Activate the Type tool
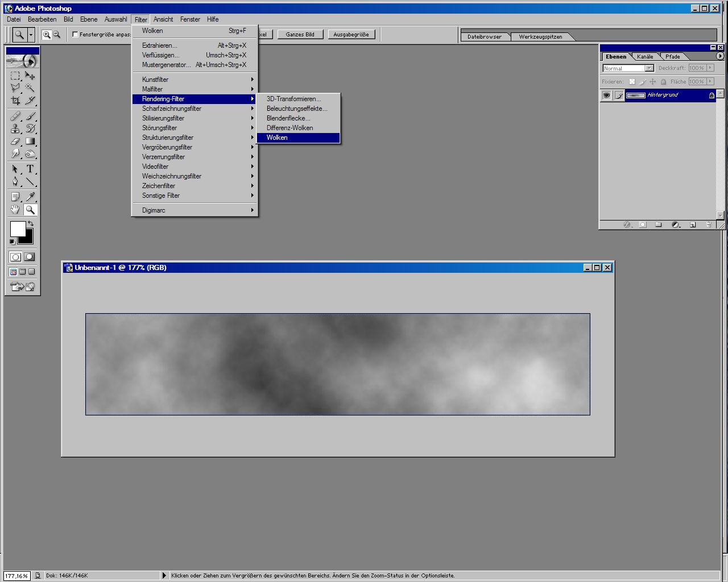Viewport: 728px width, 582px height. [x=30, y=169]
